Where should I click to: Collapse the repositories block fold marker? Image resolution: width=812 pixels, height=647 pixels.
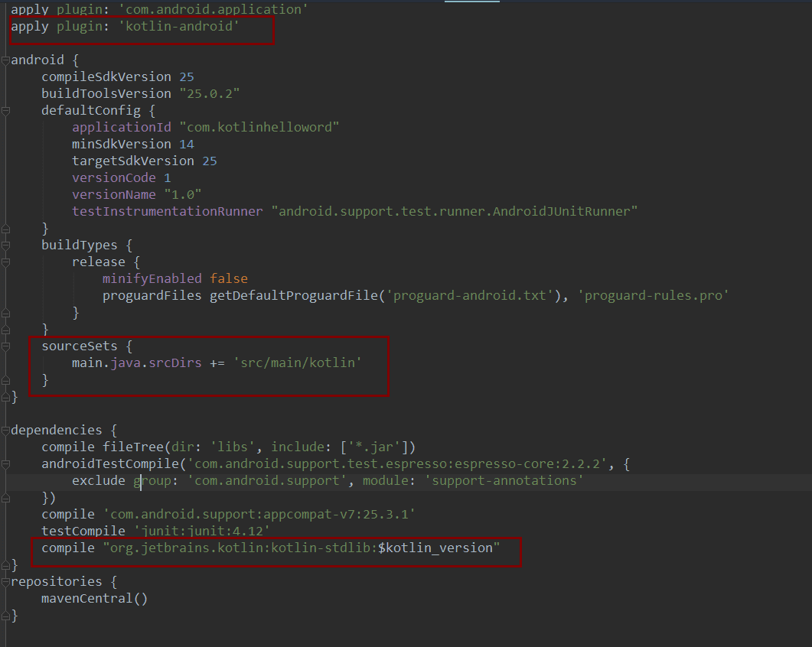click(5, 582)
